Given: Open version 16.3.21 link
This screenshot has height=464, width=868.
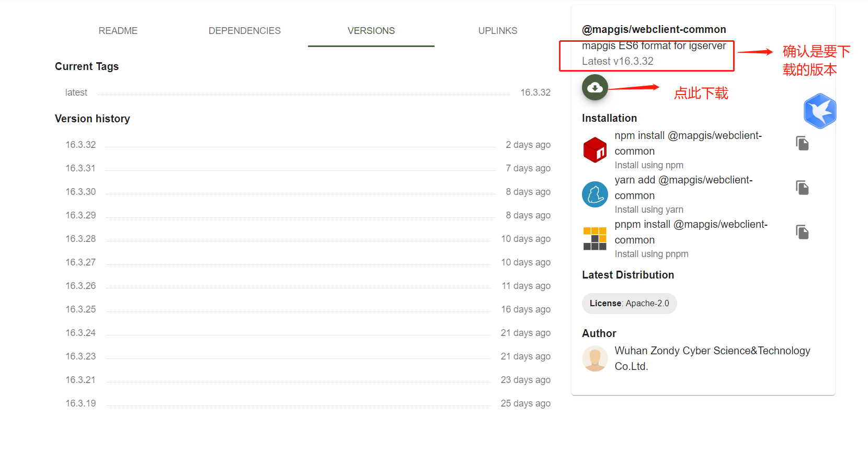Looking at the screenshot, I should [81, 380].
